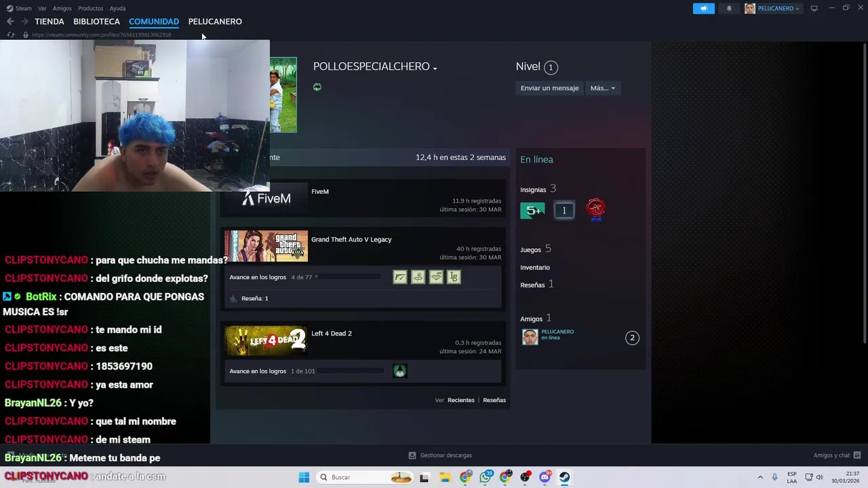Open Grand Theft Auto V Legacy link
Screen dimensions: 868x488
[x=351, y=239]
